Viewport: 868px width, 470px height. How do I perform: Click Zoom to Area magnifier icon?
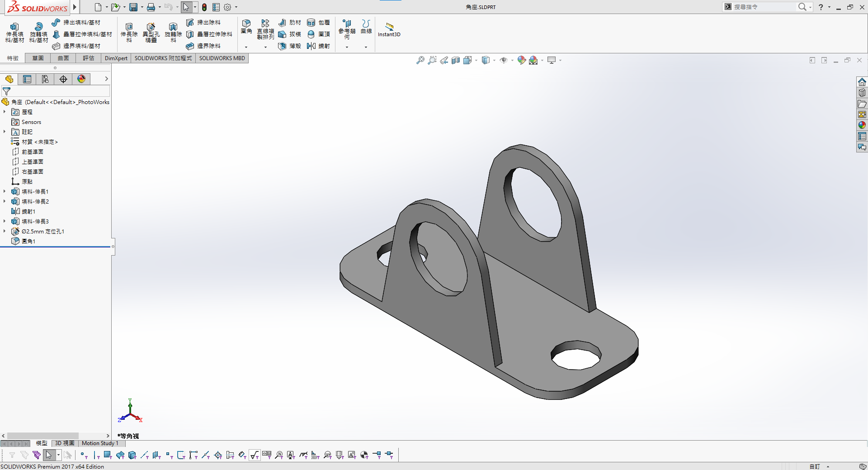(x=432, y=60)
